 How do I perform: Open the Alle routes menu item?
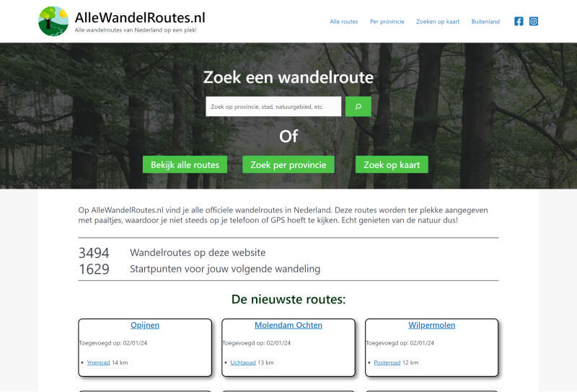(344, 22)
